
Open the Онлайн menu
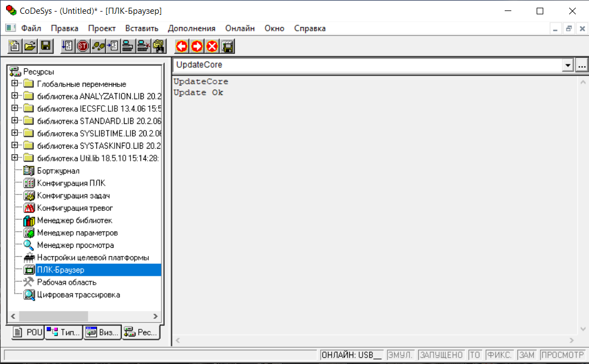[240, 28]
